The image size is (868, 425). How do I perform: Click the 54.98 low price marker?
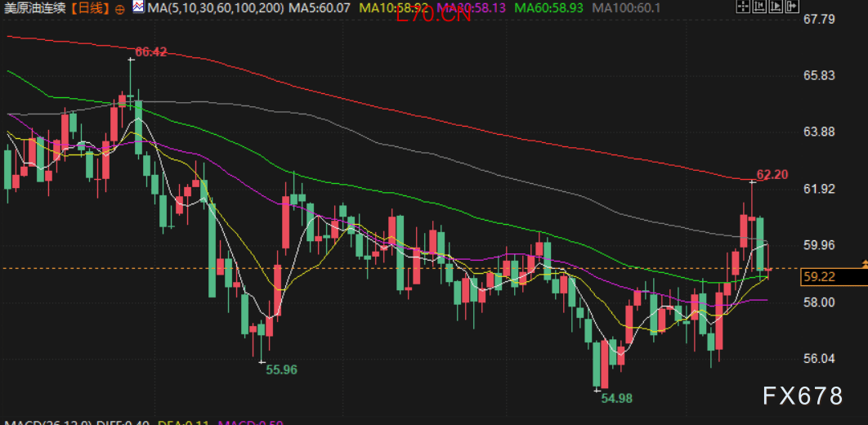tap(618, 398)
